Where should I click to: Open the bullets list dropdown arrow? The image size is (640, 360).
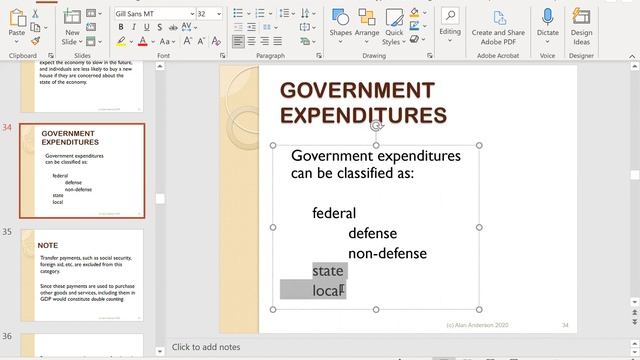[248, 14]
